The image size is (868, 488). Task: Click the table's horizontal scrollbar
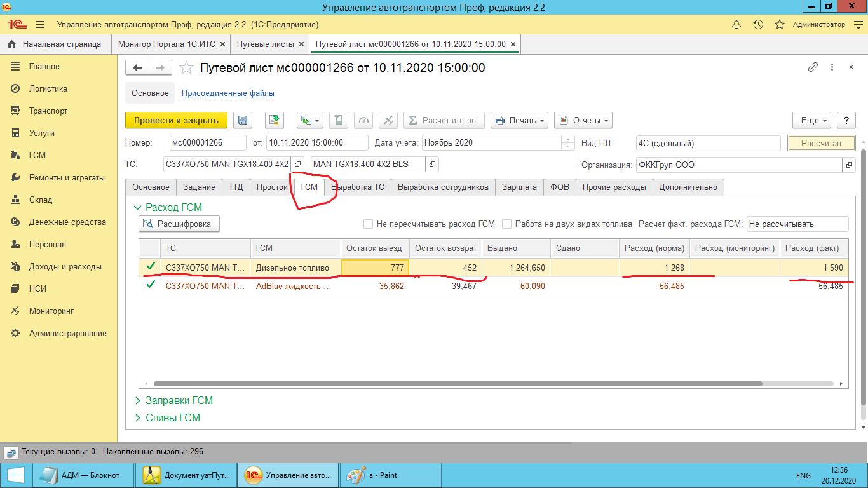click(458, 384)
